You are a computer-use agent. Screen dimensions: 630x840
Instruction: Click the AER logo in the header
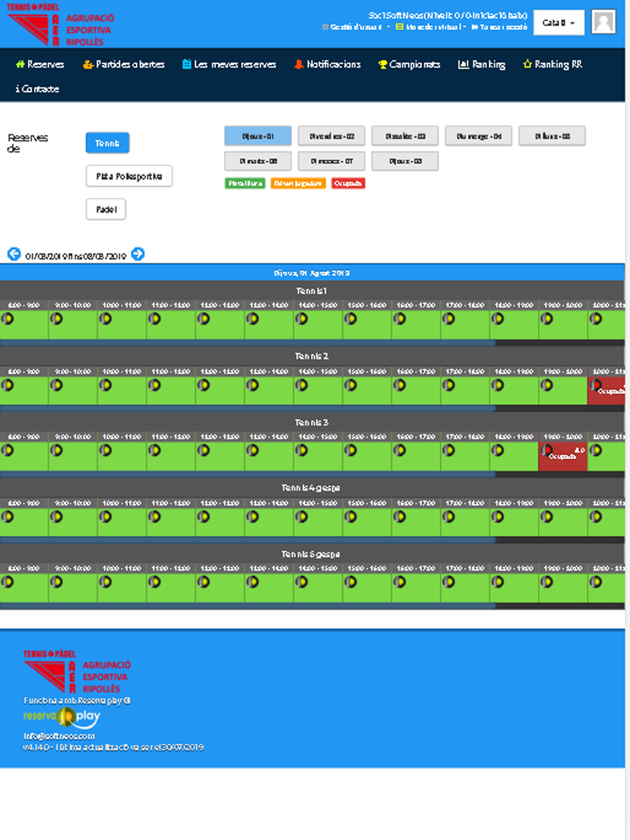pyautogui.click(x=60, y=25)
